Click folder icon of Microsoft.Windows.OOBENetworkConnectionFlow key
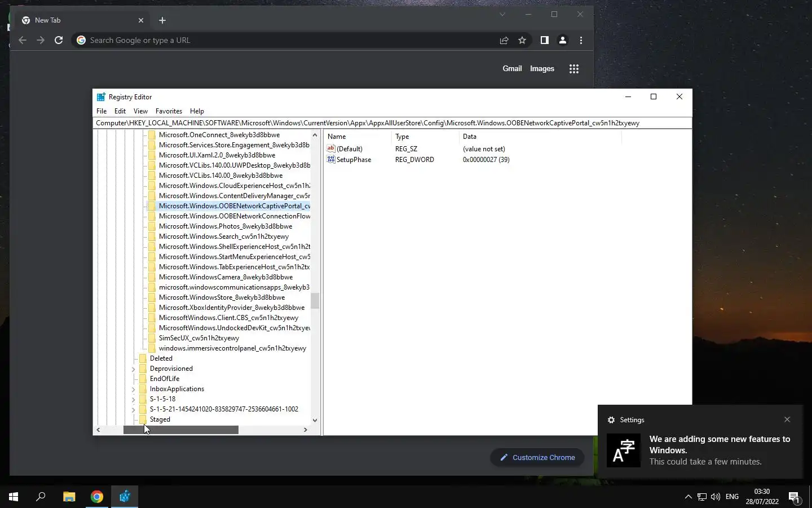Viewport: 812px width, 508px height. click(x=152, y=216)
